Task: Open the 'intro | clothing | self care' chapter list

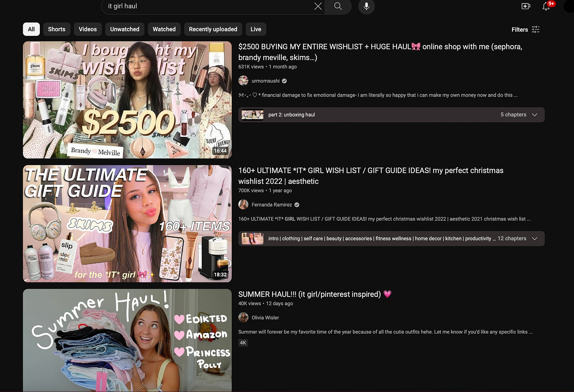Action: 382,239
